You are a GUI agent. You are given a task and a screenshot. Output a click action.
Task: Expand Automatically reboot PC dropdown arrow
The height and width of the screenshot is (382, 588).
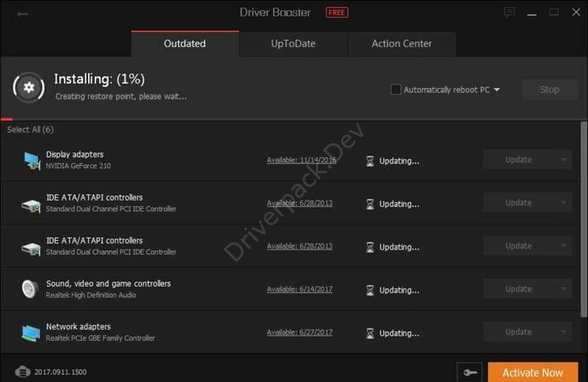click(497, 90)
